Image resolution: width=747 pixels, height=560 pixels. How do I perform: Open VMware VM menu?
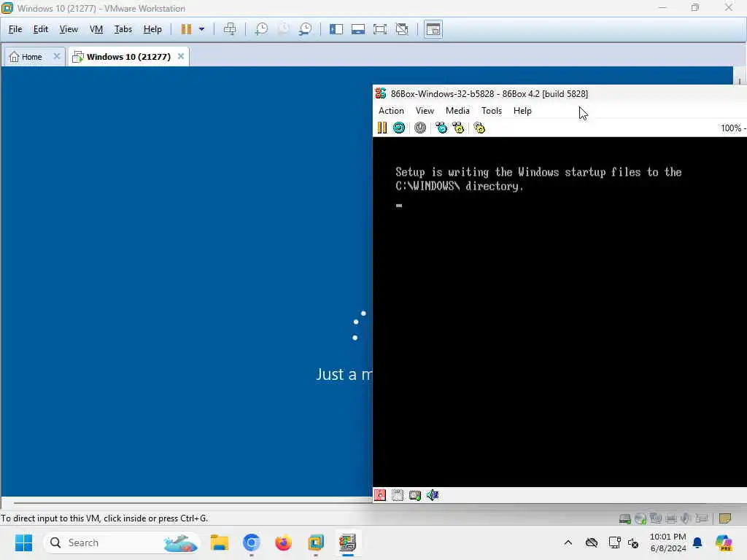tap(96, 29)
